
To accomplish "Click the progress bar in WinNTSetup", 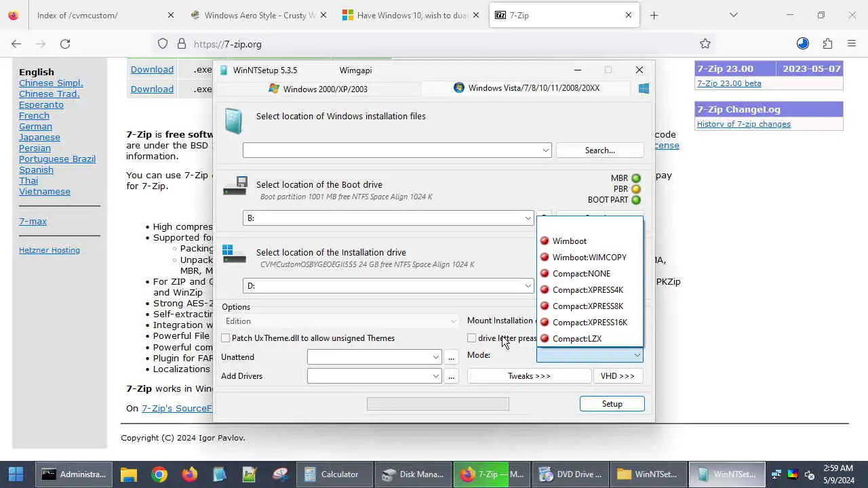I will [x=438, y=404].
